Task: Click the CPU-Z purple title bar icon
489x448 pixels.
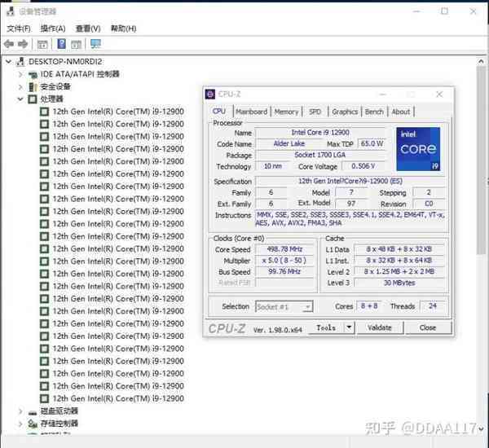Action: click(210, 94)
